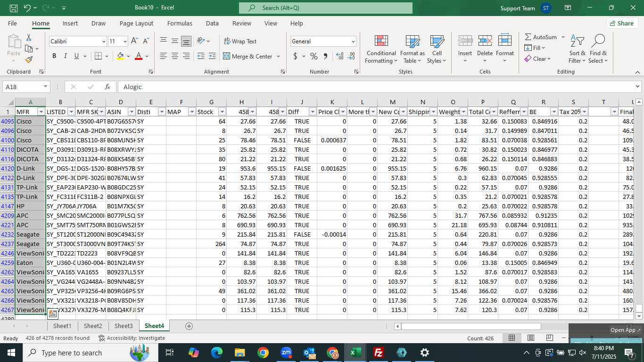This screenshot has width=644, height=362.
Task: Open the Stock column filter dropdown
Action: tap(222, 112)
